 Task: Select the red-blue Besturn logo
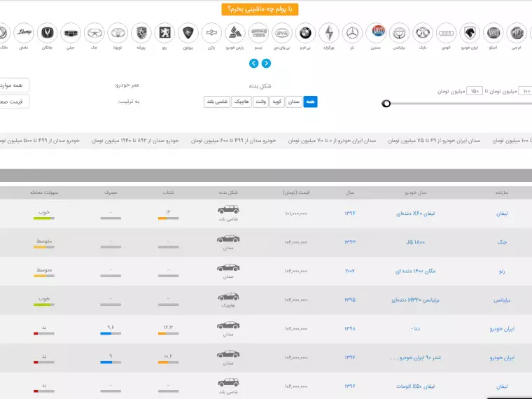click(376, 33)
